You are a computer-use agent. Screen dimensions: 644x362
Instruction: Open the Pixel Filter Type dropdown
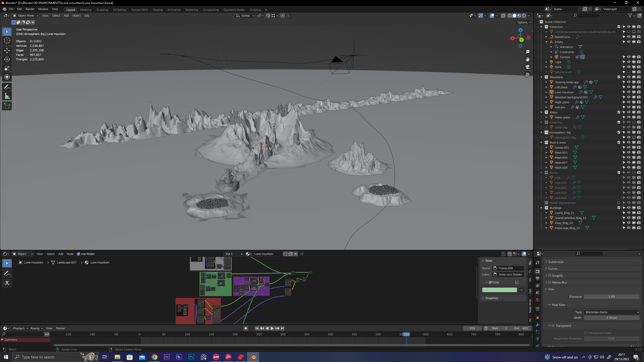612,312
